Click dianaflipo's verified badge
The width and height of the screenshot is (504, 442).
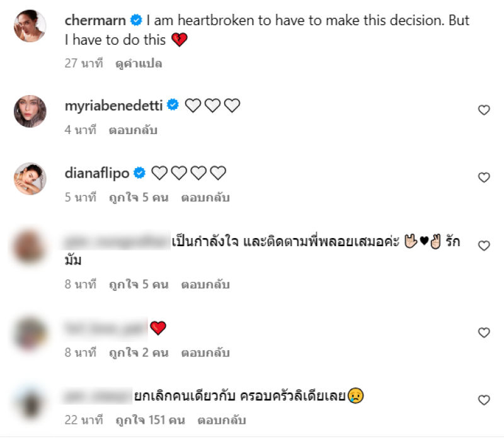(x=140, y=173)
